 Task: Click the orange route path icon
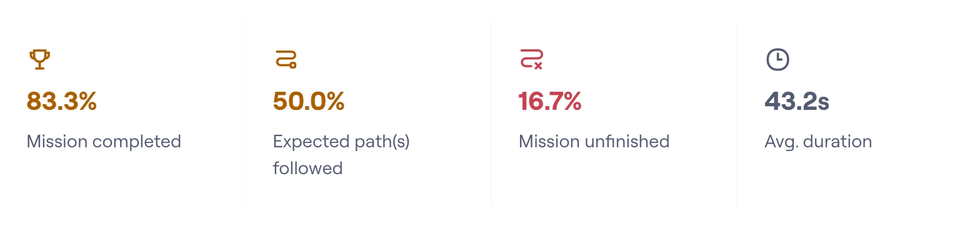tap(286, 60)
